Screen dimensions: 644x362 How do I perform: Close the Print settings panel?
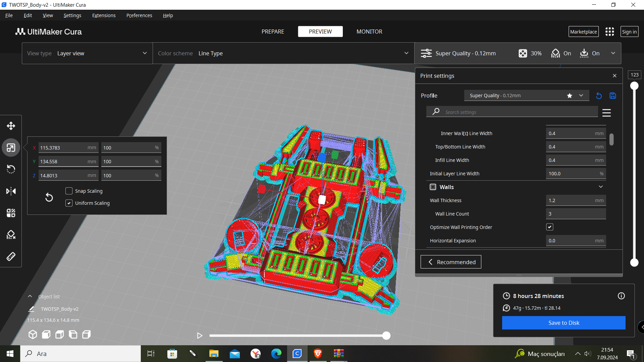coord(614,76)
